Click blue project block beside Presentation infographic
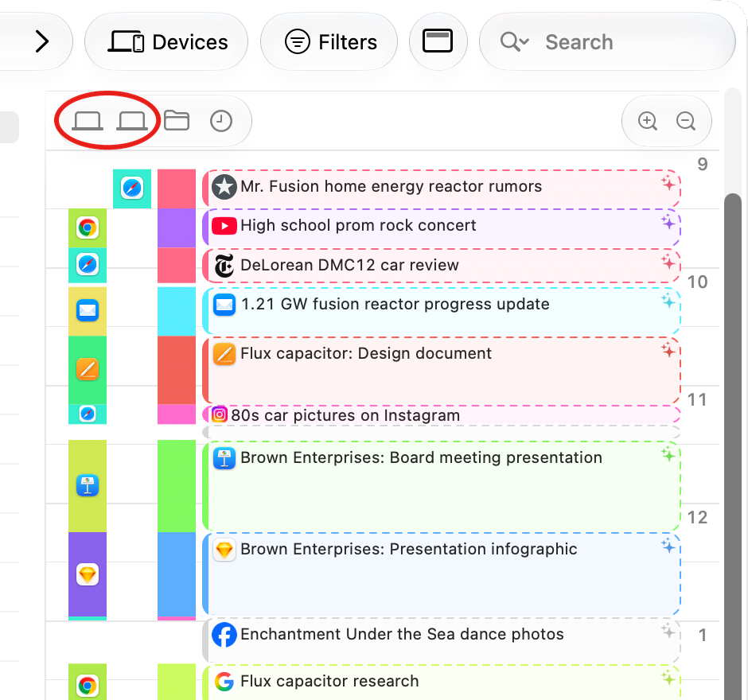 pyautogui.click(x=177, y=574)
